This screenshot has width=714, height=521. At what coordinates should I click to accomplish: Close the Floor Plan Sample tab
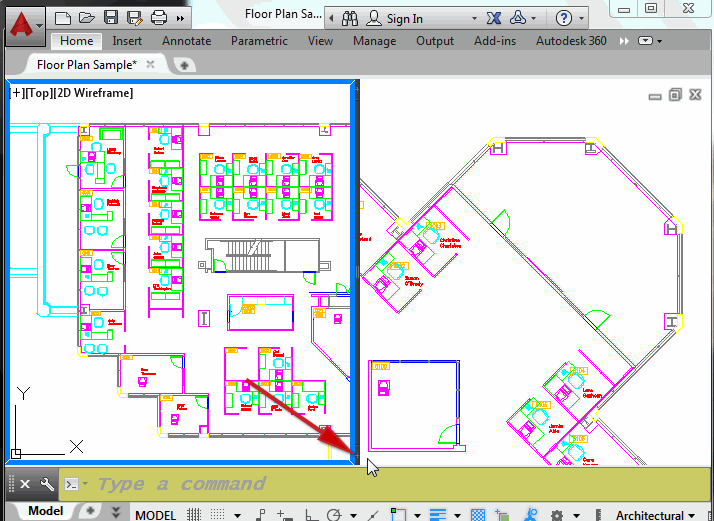tap(151, 64)
